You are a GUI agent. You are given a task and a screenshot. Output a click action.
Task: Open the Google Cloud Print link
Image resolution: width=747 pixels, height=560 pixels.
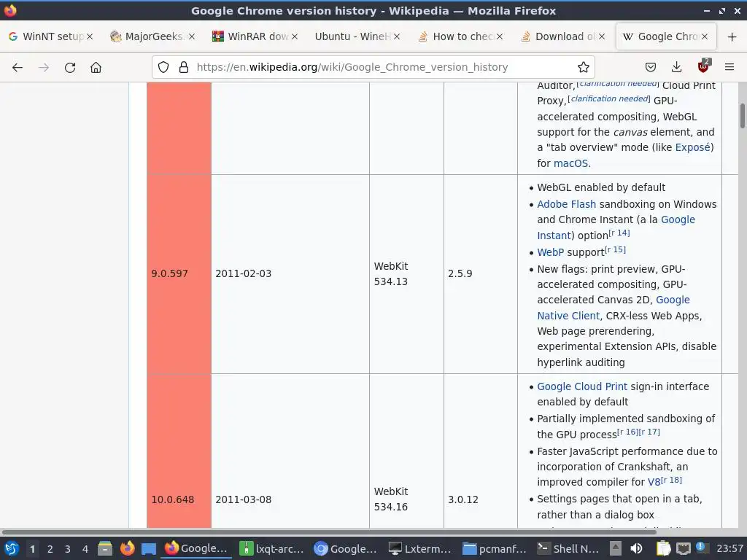582,386
